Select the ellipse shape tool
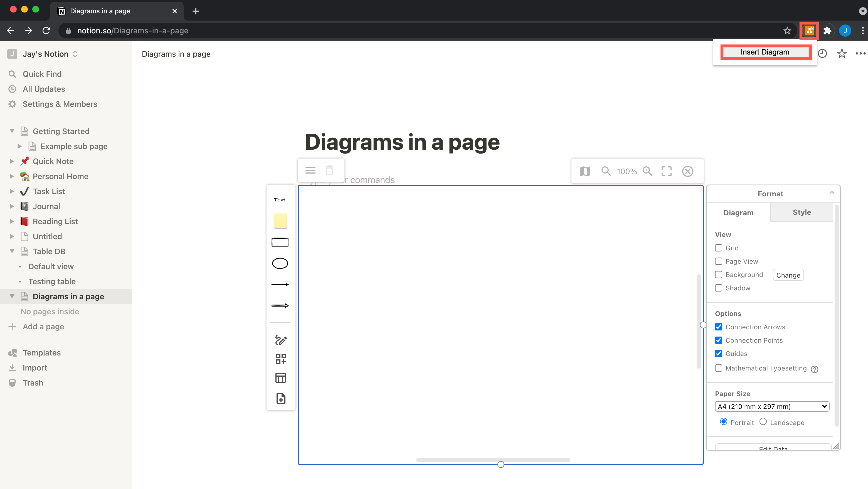 coord(280,263)
